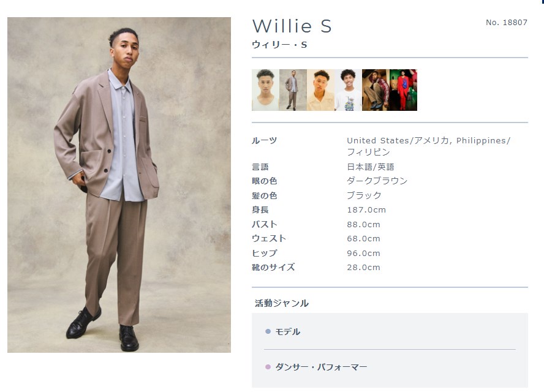Click the 靴のサイズ value 28.0cm
This screenshot has height=392, width=544.
[364, 268]
